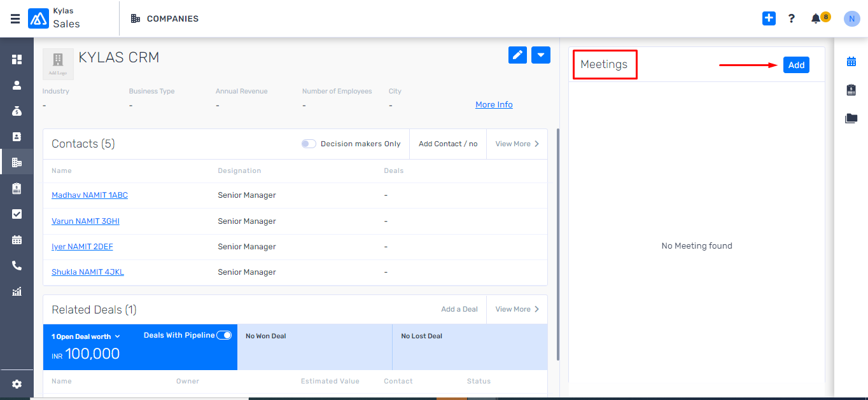Image resolution: width=868 pixels, height=400 pixels.
Task: Click the COMPANIES page title
Action: [x=172, y=19]
